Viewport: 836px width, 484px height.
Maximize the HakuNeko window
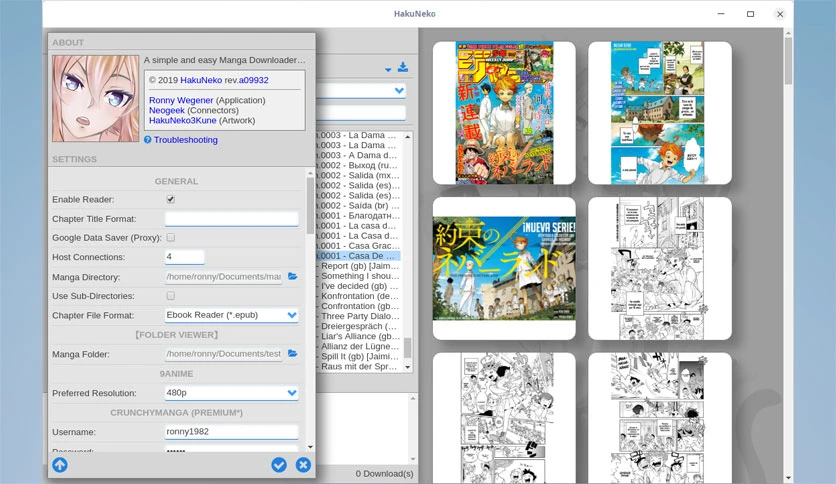[x=750, y=14]
